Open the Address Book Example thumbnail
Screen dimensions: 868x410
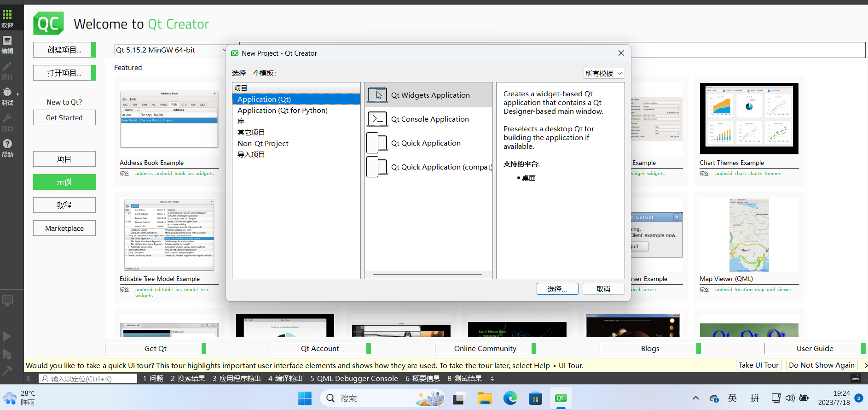pos(169,118)
